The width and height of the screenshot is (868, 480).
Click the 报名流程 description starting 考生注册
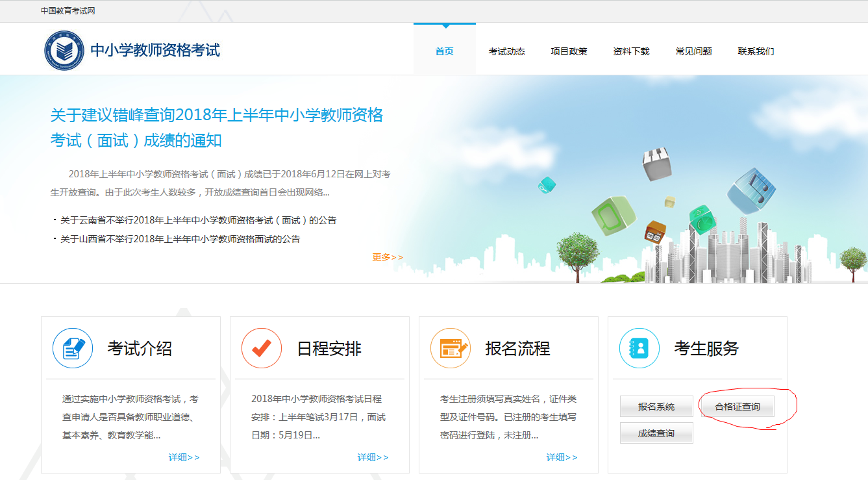pos(508,417)
